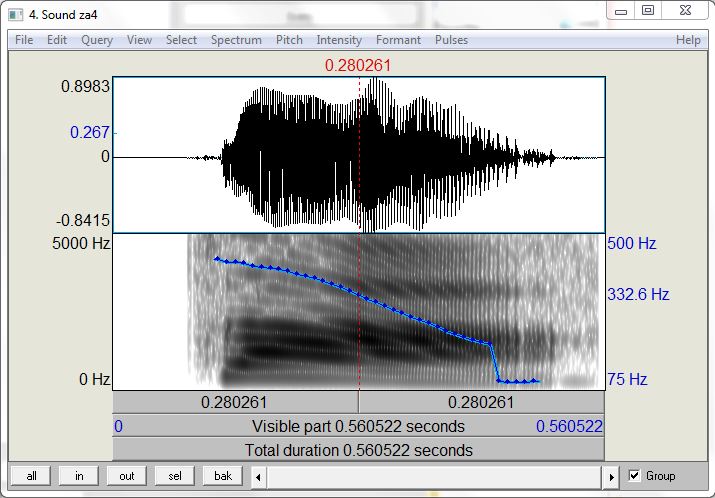715x498 pixels.
Task: Click the 0.8983 amplitude maximum label
Action: (x=85, y=86)
